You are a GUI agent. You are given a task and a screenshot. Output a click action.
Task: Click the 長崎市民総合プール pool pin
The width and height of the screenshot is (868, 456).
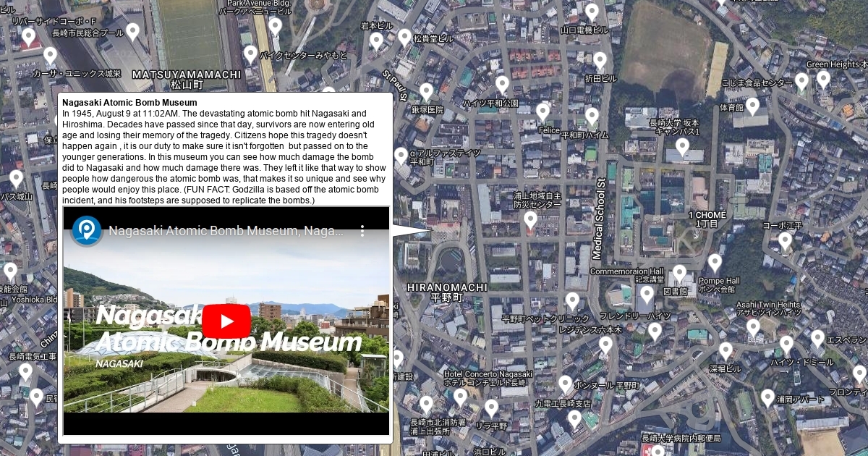click(132, 31)
